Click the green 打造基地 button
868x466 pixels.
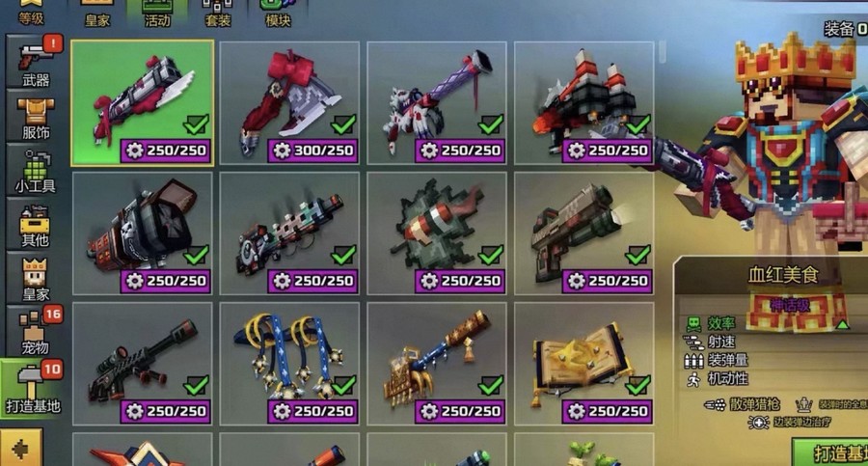tap(830, 452)
